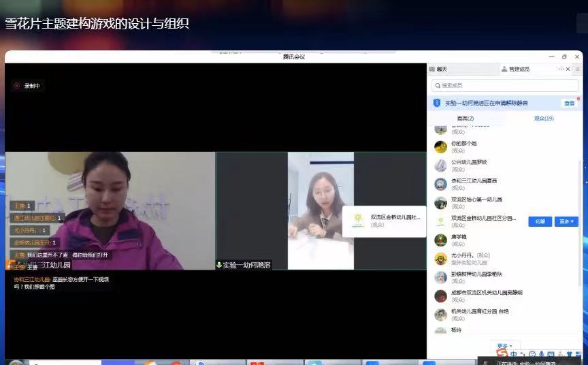Click the blue shield icon in notice bar

438,103
